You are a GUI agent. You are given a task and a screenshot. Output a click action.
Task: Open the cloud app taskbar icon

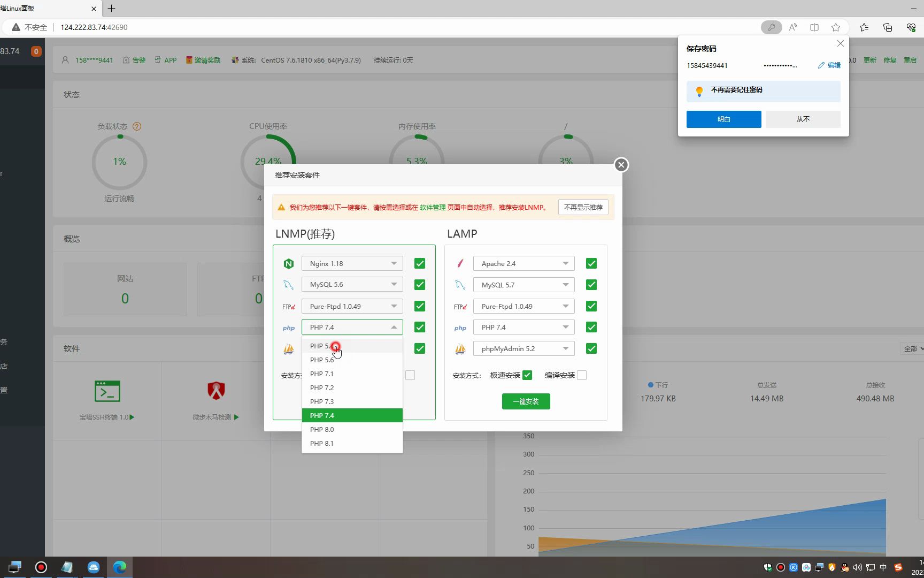pos(94,567)
